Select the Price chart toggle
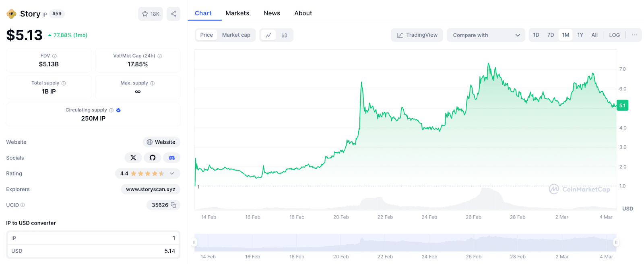Screen dimensions: 644x264 point(206,35)
